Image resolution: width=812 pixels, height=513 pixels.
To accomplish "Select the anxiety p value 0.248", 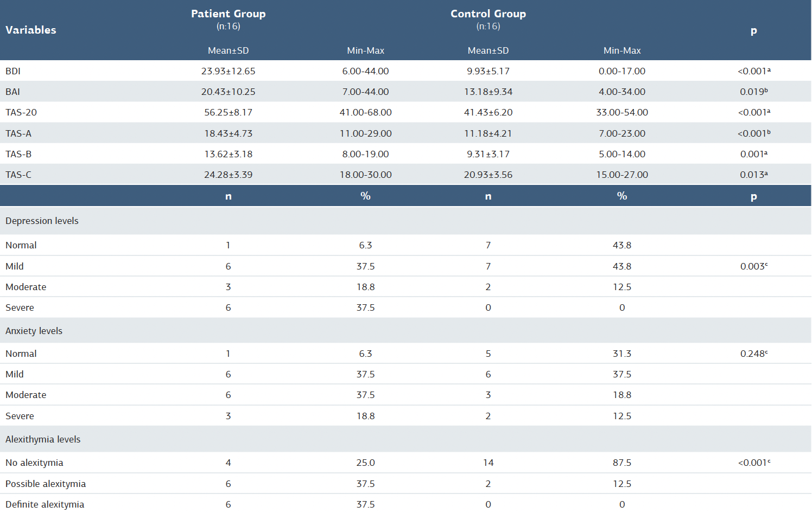I will coord(753,354).
